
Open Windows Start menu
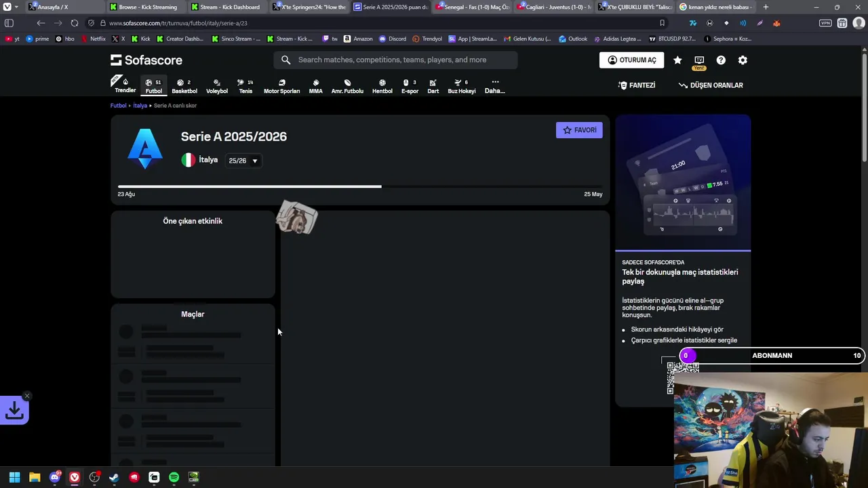[14, 477]
